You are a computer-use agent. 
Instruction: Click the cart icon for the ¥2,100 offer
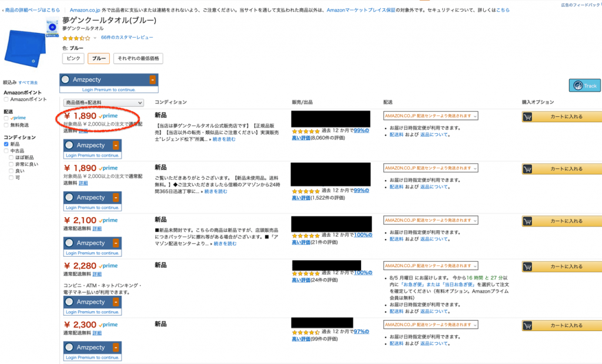tap(528, 221)
